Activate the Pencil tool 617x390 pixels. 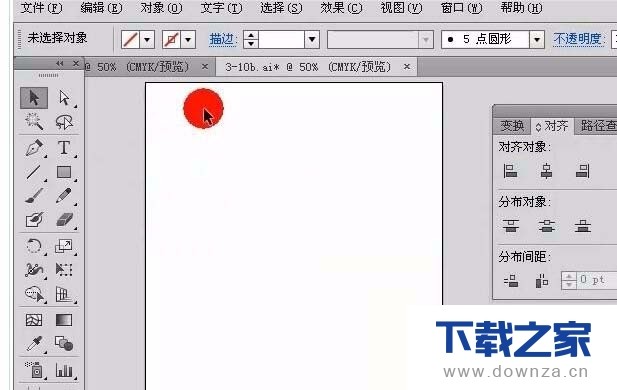click(64, 196)
